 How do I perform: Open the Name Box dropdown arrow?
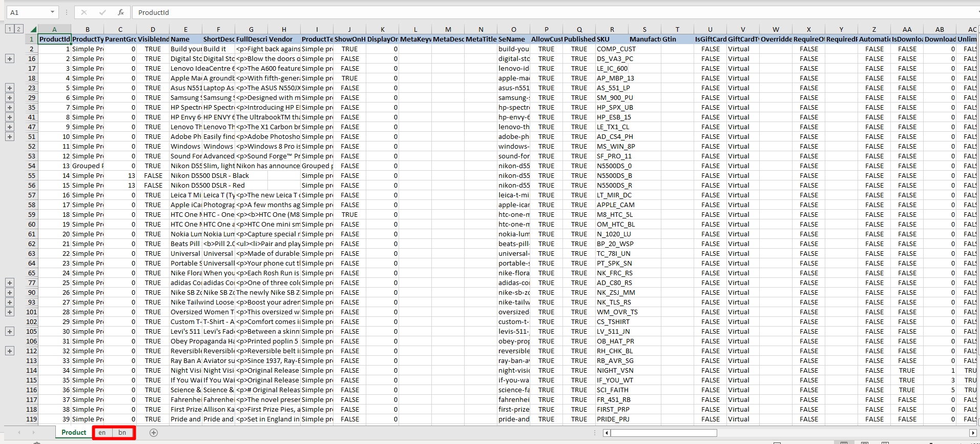point(52,12)
